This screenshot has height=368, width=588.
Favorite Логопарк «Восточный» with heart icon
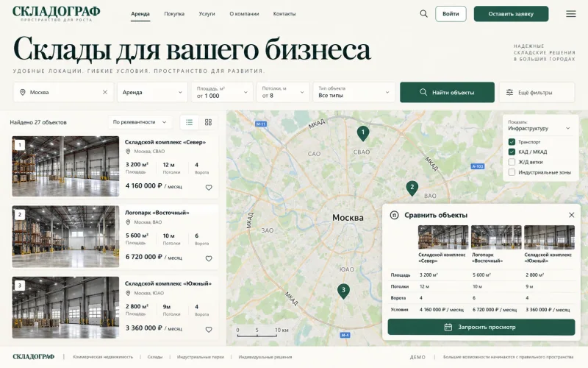[x=209, y=258]
